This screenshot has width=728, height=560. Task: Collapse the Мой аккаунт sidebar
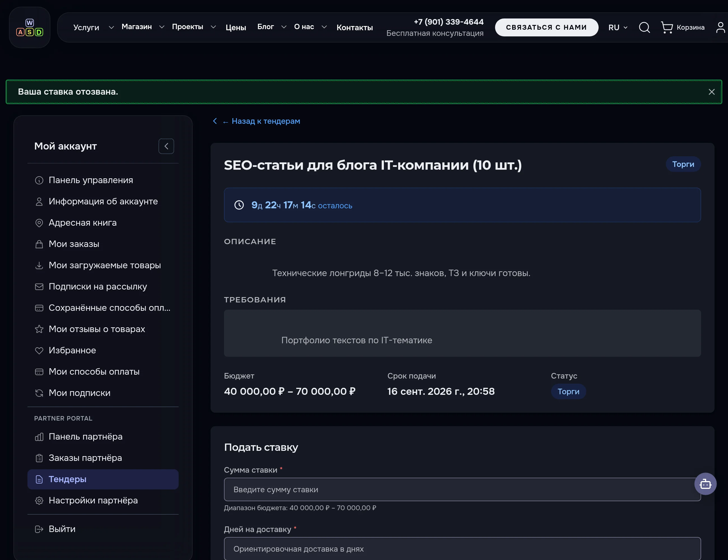(x=166, y=146)
